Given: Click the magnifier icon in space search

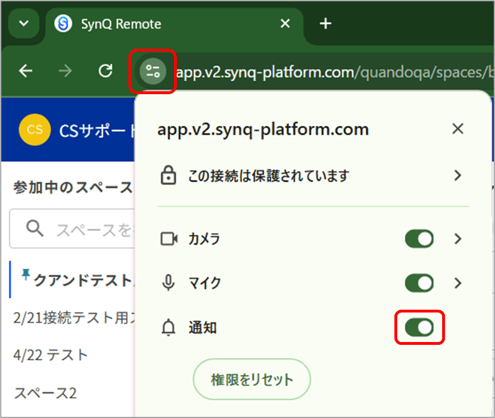Looking at the screenshot, I should point(35,229).
